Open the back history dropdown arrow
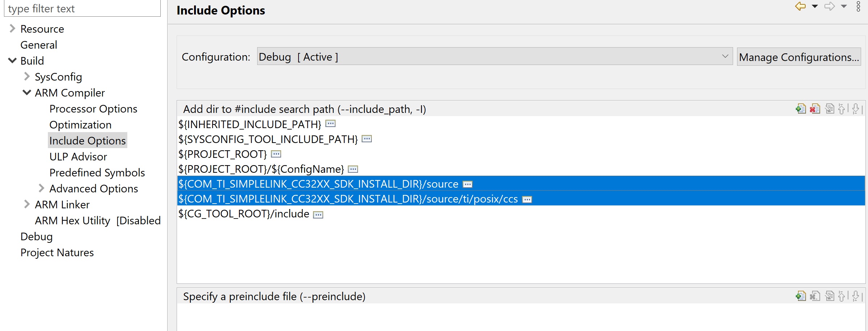This screenshot has height=331, width=868. pos(815,6)
